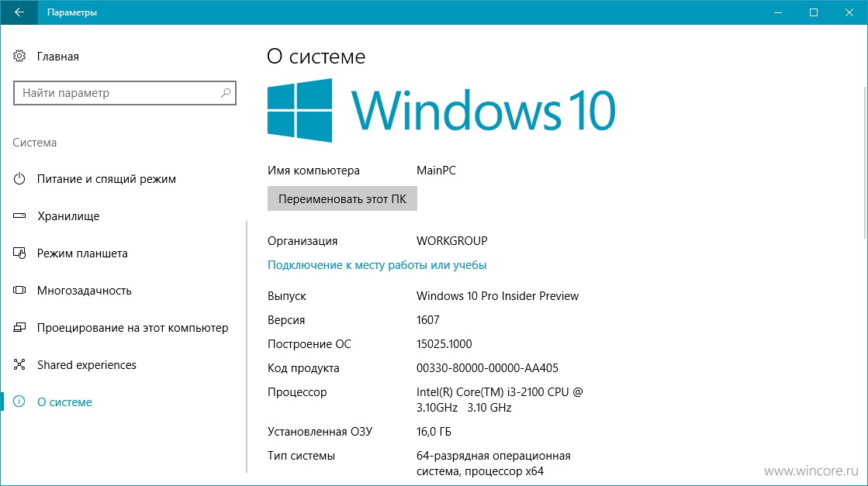
Task: Click the projection icon beside Проецирование на этот компьютер
Action: [x=19, y=327]
